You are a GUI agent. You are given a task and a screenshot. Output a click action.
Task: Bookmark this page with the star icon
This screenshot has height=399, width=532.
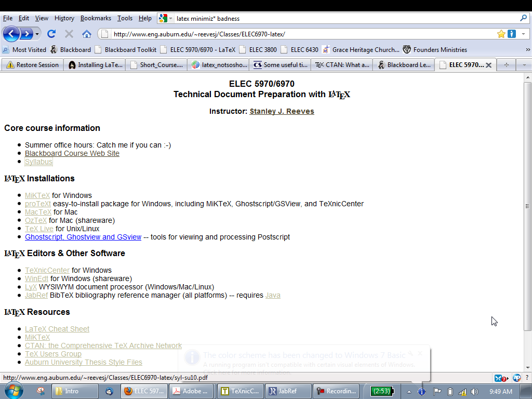(x=501, y=34)
